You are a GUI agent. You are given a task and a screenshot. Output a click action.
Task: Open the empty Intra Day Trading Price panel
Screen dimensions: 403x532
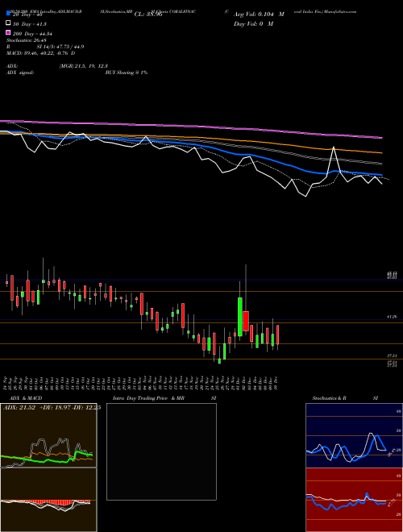(161, 451)
